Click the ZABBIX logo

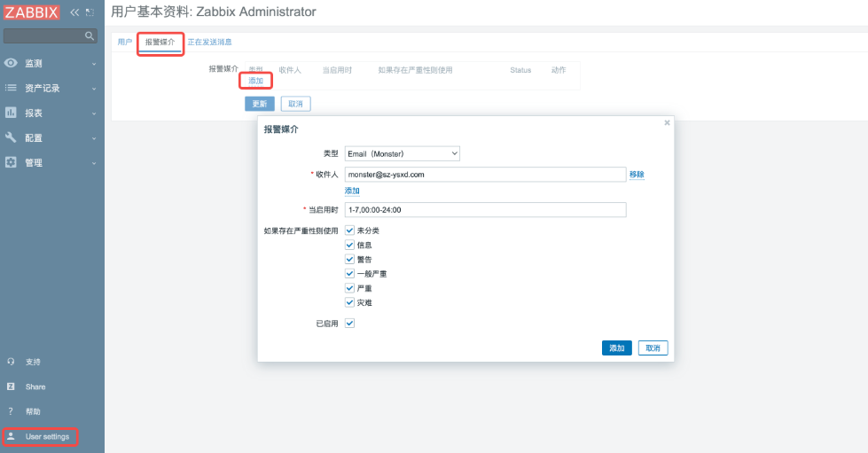coord(32,12)
